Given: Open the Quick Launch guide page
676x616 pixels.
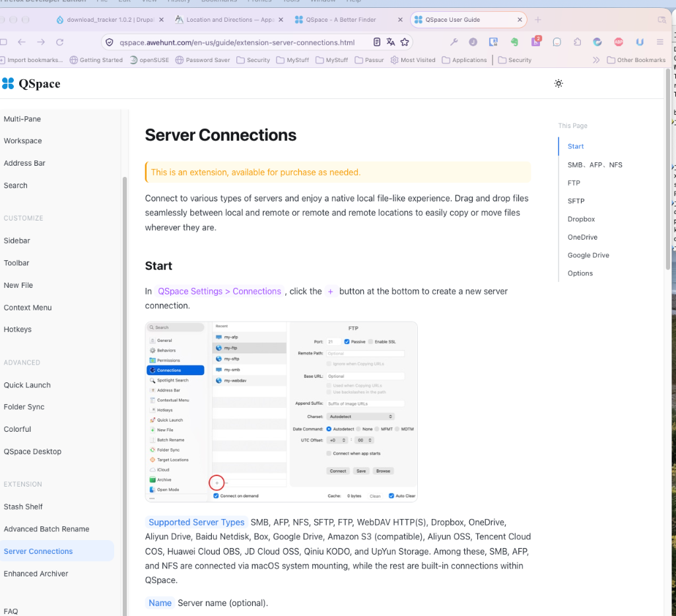Looking at the screenshot, I should tap(27, 386).
